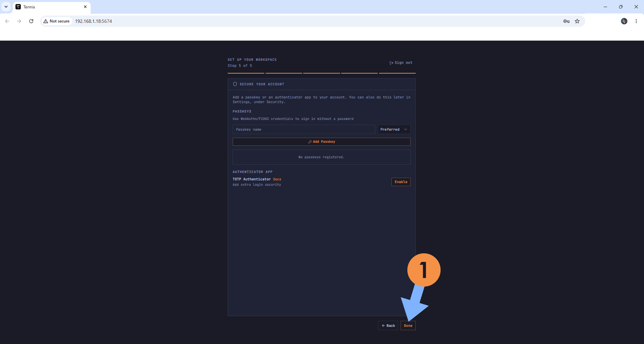Click the browser forward arrow

[19, 21]
